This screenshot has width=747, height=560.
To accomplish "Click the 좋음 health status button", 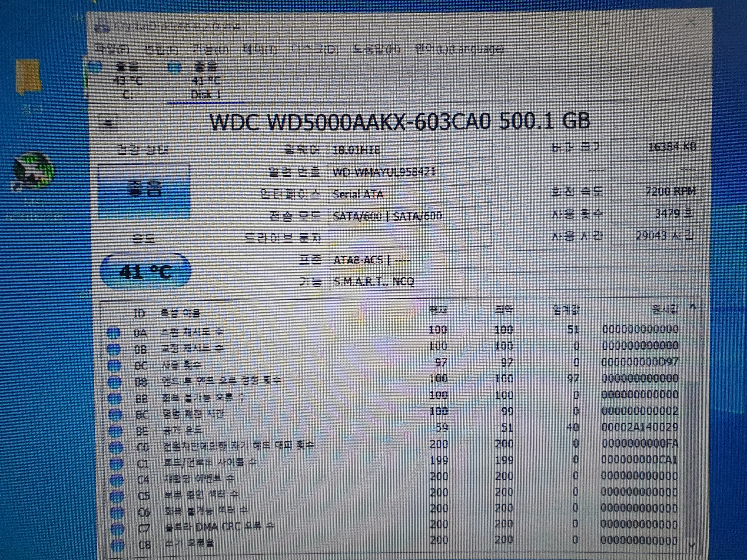I will [144, 191].
